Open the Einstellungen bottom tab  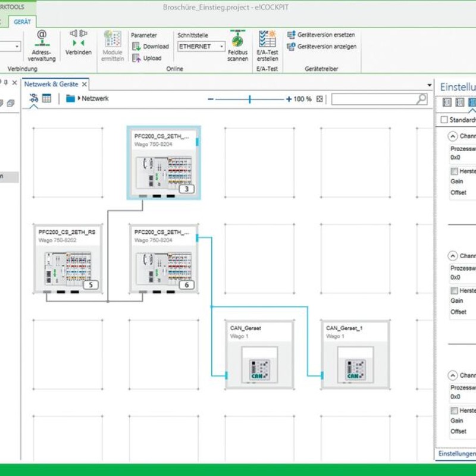coord(457,453)
